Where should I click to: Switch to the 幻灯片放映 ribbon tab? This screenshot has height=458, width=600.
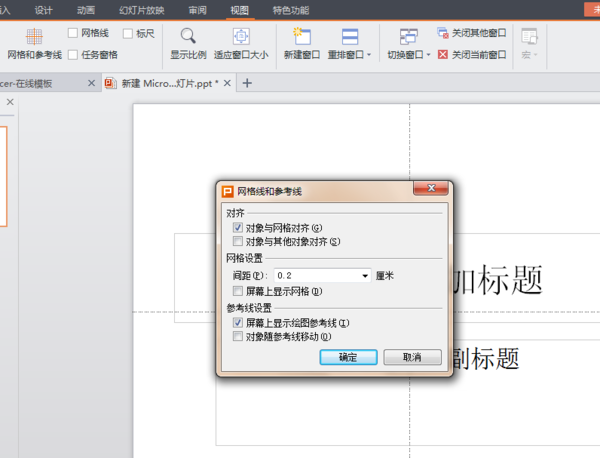142,10
